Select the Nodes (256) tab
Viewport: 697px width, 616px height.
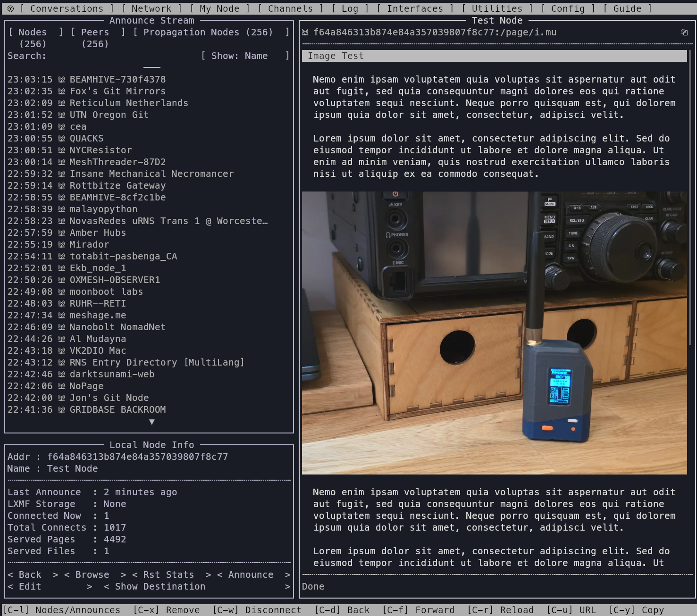point(35,38)
